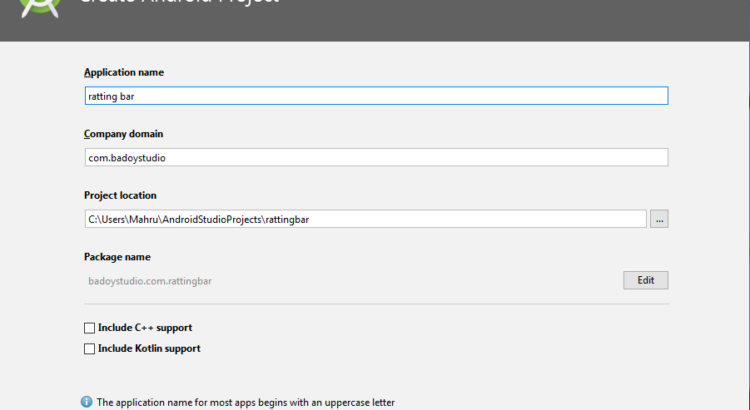Viewport: 750px width, 410px height.
Task: Click the uppercase letter warning message text
Action: (x=245, y=402)
